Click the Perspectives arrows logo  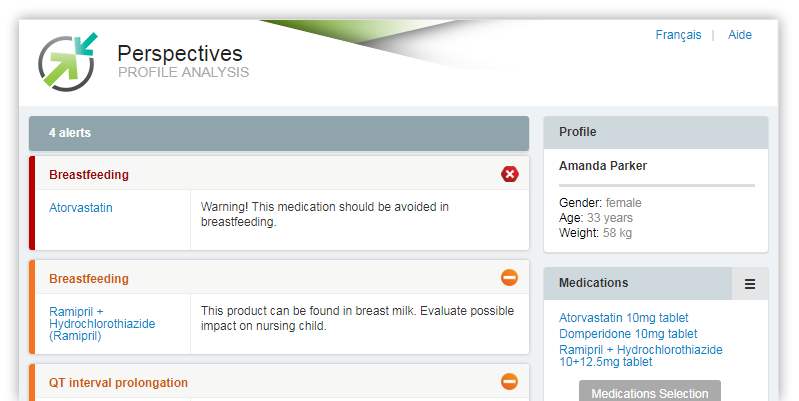[67, 62]
